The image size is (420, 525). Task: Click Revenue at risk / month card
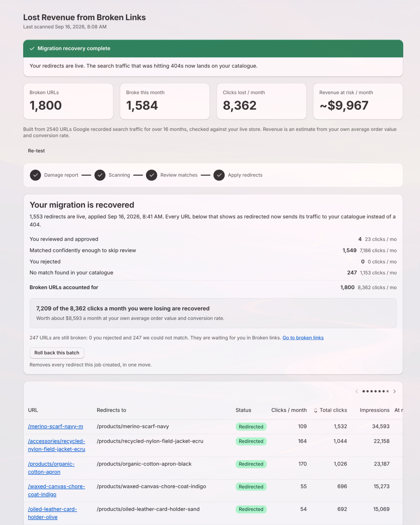tap(358, 101)
